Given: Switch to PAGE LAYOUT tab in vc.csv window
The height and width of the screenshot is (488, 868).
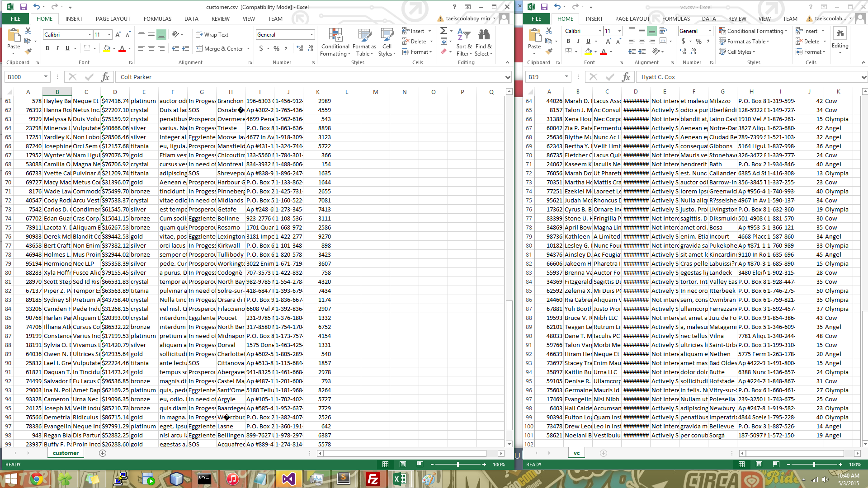Looking at the screenshot, I should 632,19.
